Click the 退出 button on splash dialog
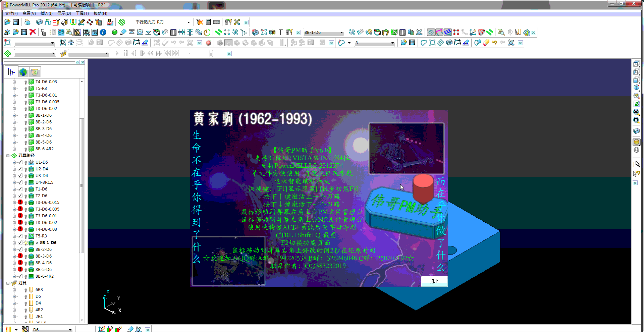The image size is (644, 332). point(434,281)
